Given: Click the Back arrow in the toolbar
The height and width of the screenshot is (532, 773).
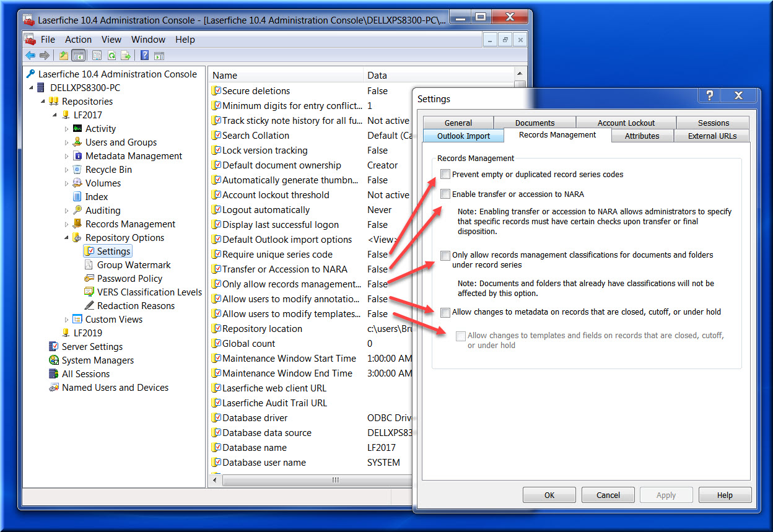Looking at the screenshot, I should [30, 56].
